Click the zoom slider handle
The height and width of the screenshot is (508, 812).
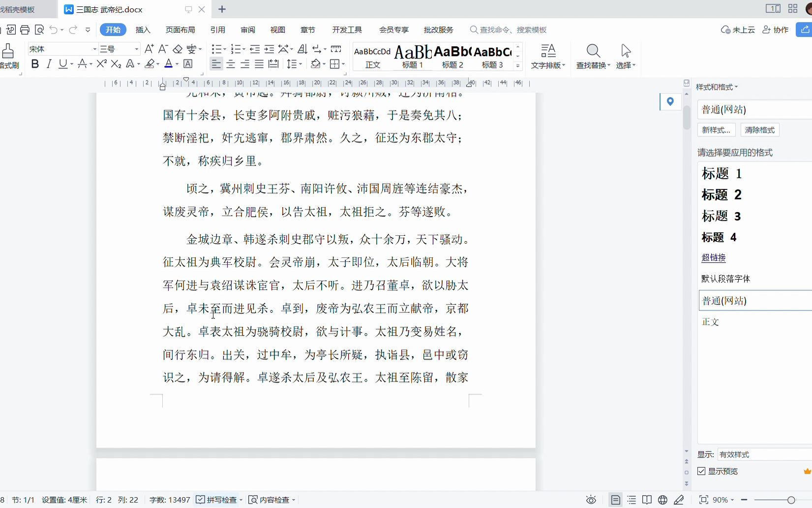click(x=791, y=500)
